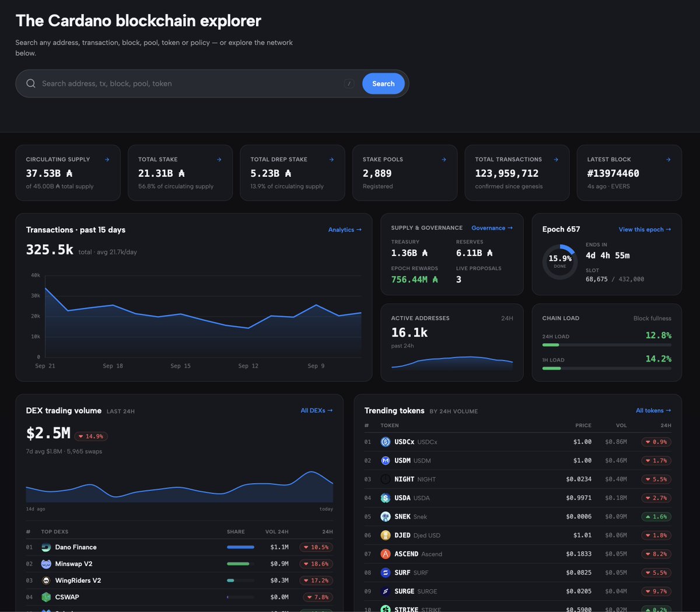Select CSWAP row name
Image resolution: width=700 pixels, height=612 pixels.
(67, 597)
